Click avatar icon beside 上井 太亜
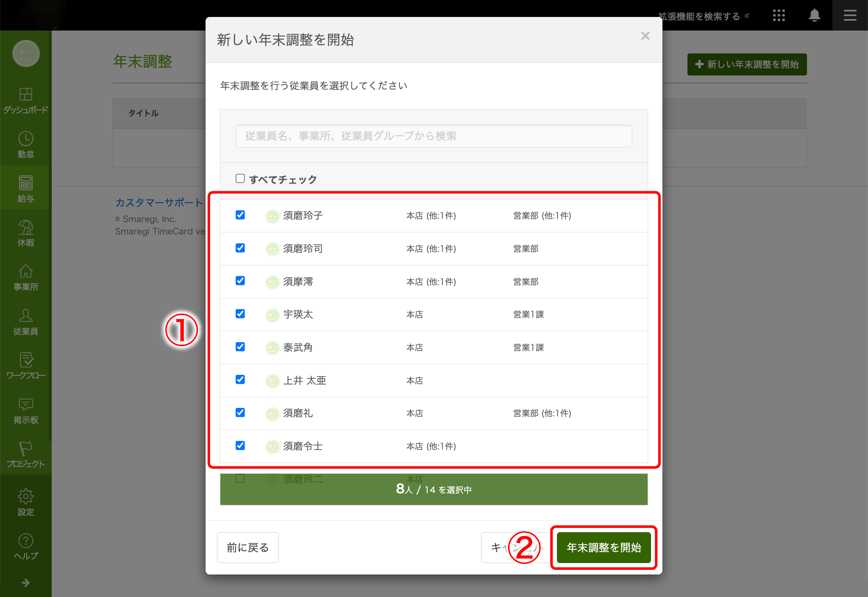868x597 pixels. [272, 381]
